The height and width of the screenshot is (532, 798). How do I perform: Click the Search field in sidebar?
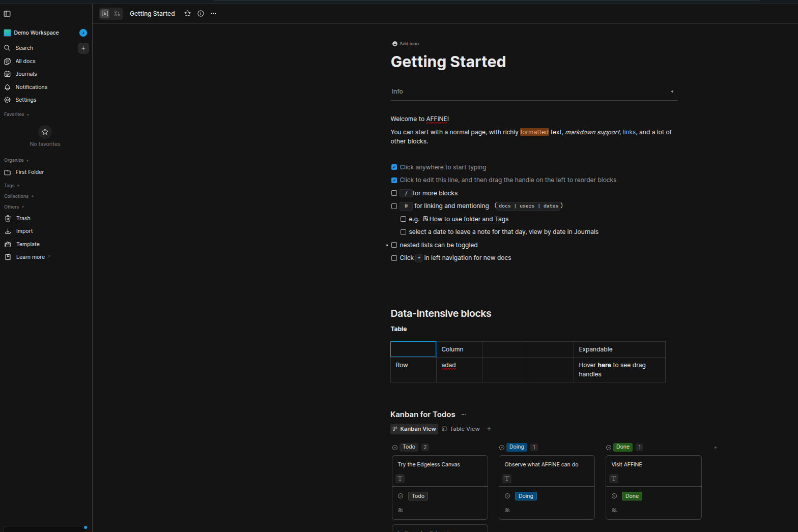click(x=24, y=48)
